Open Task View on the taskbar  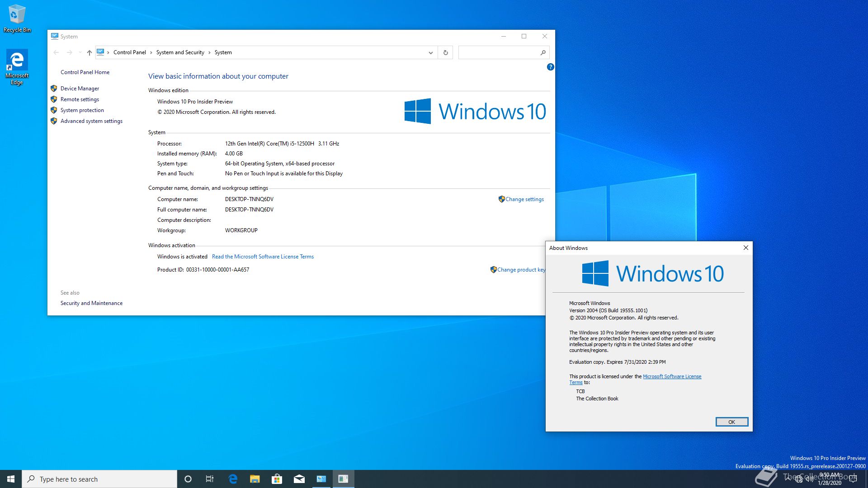coord(210,479)
